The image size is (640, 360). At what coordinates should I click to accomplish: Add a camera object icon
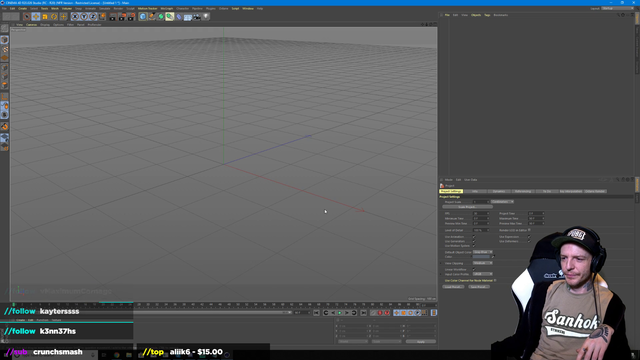pyautogui.click(x=197, y=17)
